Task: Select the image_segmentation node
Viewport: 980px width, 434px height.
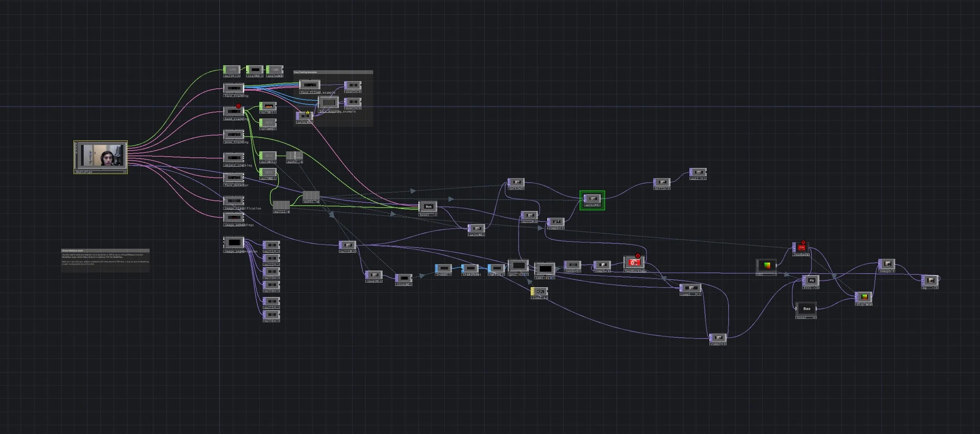Action: tap(234, 243)
